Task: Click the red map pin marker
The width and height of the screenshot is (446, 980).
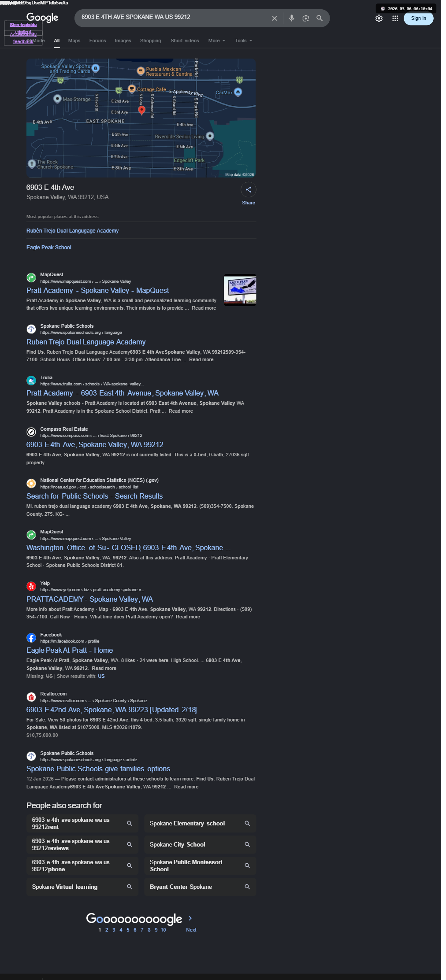Action: coord(141,110)
